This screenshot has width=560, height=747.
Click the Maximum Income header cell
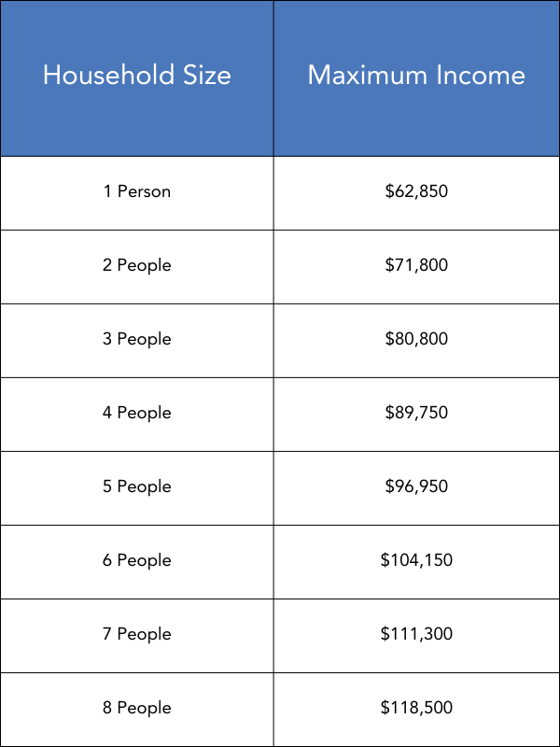[x=416, y=78]
